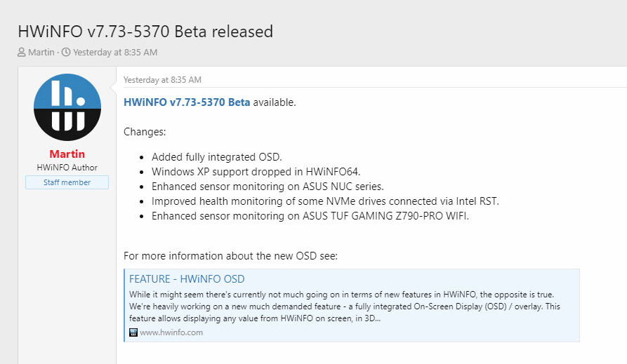Click the NVMe drives Intel RST bullet
This screenshot has width=627, height=364.
coord(325,201)
